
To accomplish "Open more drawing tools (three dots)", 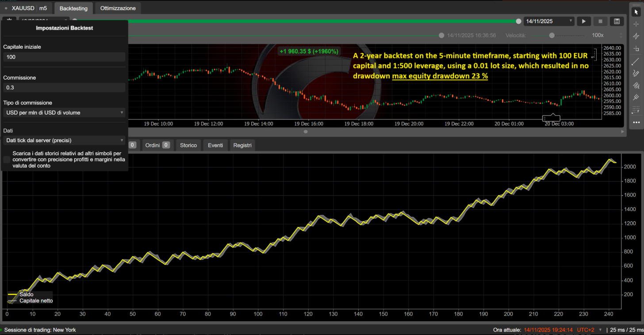I will tap(636, 122).
